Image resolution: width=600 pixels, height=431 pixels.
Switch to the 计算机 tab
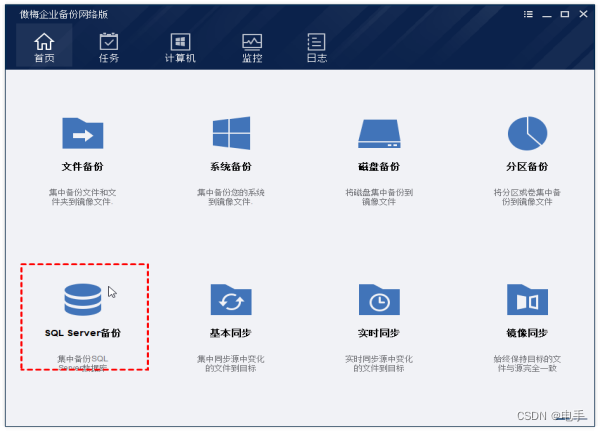[180, 47]
